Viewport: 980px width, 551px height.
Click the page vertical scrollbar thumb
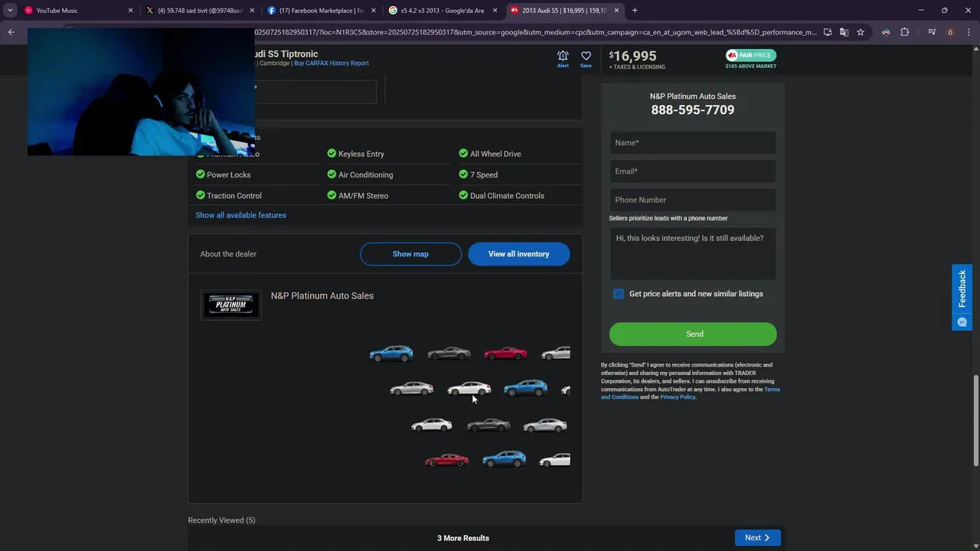975,419
